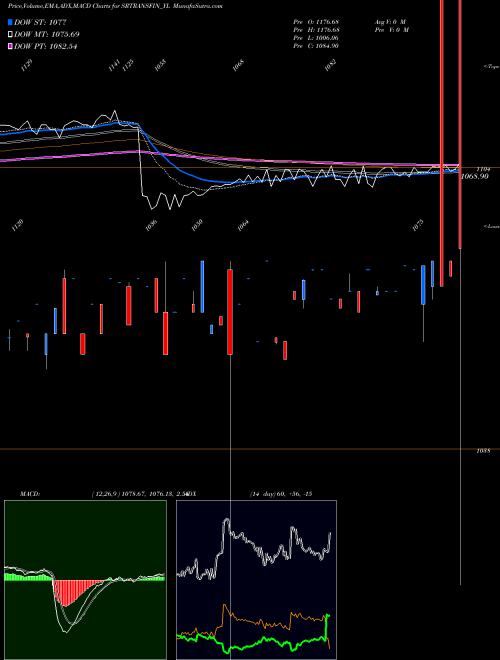This screenshot has width=500, height=660.
Task: Click the 1141 top price label
Action: 114,65
